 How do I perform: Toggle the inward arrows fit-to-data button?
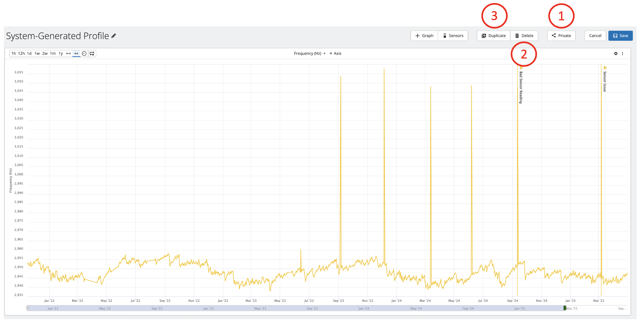pyautogui.click(x=76, y=54)
